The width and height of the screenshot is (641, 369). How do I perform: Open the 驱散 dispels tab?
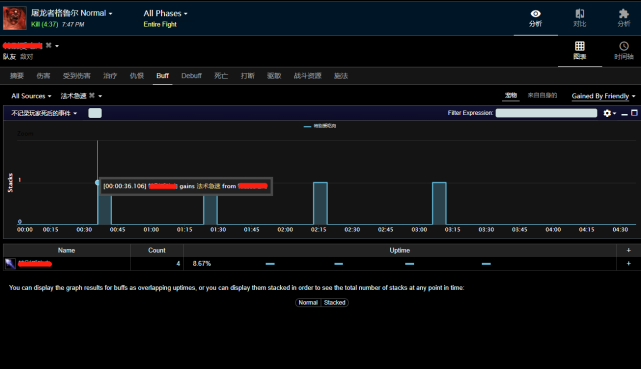coord(274,76)
